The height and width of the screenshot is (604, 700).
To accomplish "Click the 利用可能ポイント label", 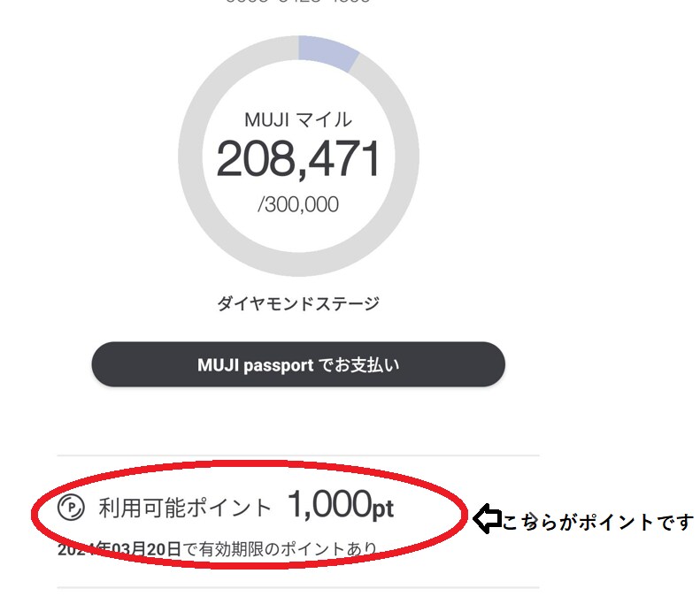I will (185, 508).
